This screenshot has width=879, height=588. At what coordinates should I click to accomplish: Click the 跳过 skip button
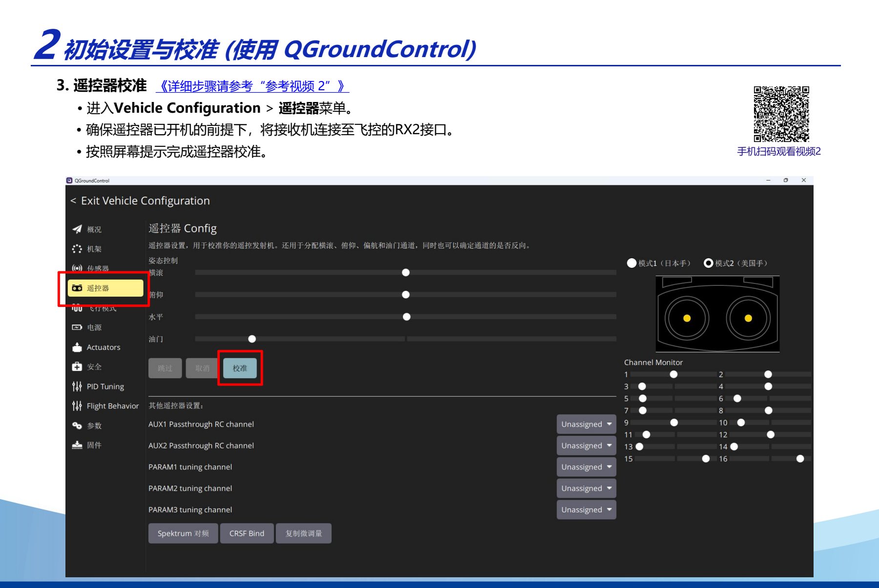[165, 368]
